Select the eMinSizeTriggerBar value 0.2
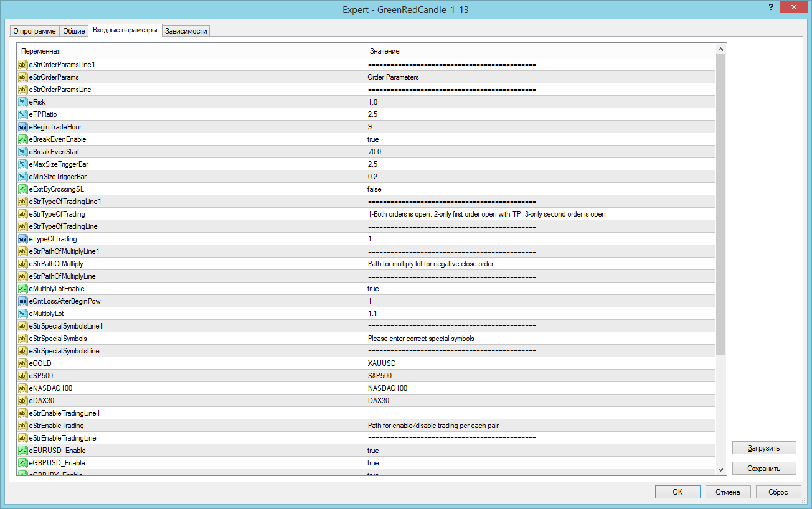 tap(372, 177)
